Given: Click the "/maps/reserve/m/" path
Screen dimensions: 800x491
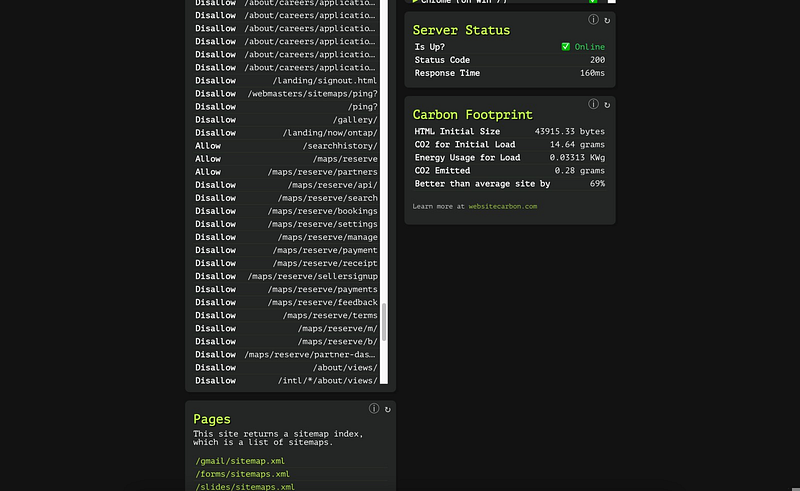Looking at the screenshot, I should pos(338,328).
